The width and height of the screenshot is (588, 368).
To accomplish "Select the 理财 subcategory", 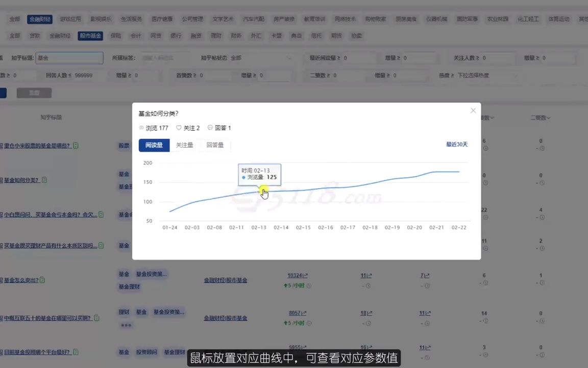I will tap(216, 36).
